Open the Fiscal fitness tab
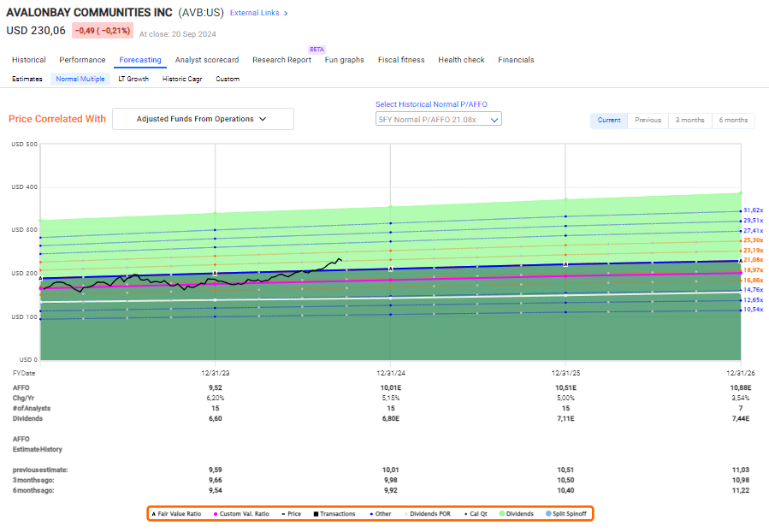Image resolution: width=769 pixels, height=532 pixels. (401, 60)
